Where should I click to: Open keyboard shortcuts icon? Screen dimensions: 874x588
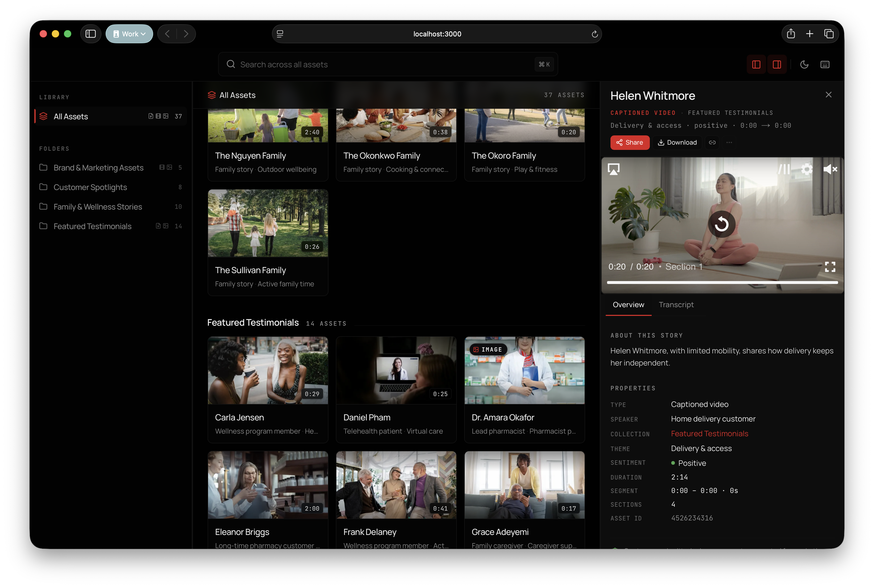(x=824, y=64)
